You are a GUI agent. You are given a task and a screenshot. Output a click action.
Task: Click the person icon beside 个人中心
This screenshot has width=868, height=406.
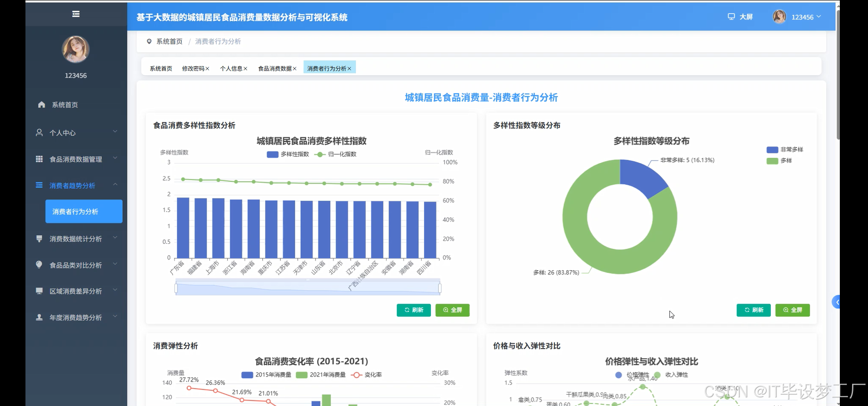coord(40,133)
